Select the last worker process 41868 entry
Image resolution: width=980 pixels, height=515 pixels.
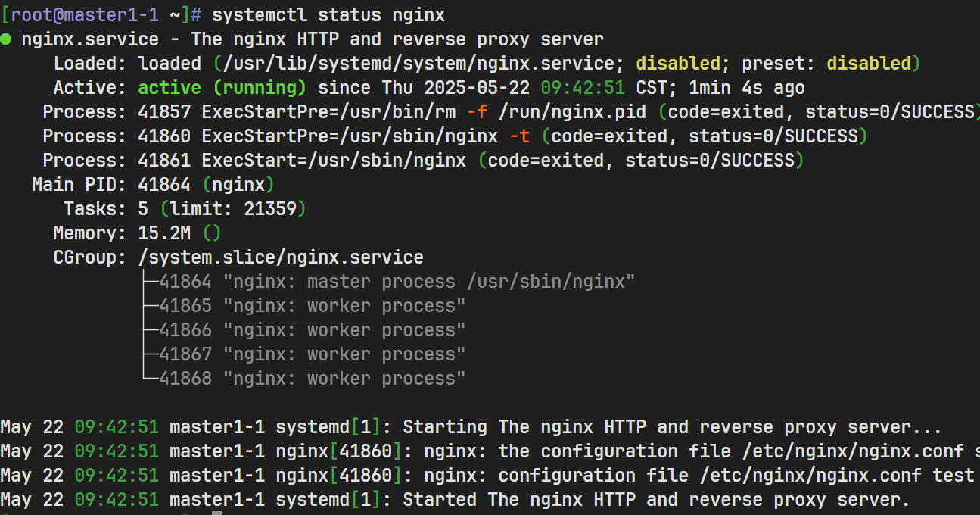(312, 379)
